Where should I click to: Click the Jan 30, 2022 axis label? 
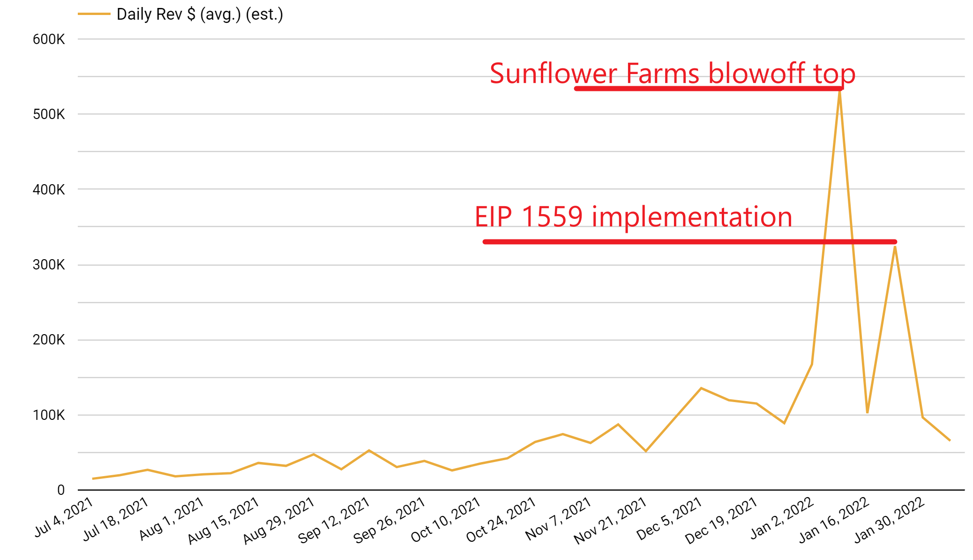click(x=890, y=519)
